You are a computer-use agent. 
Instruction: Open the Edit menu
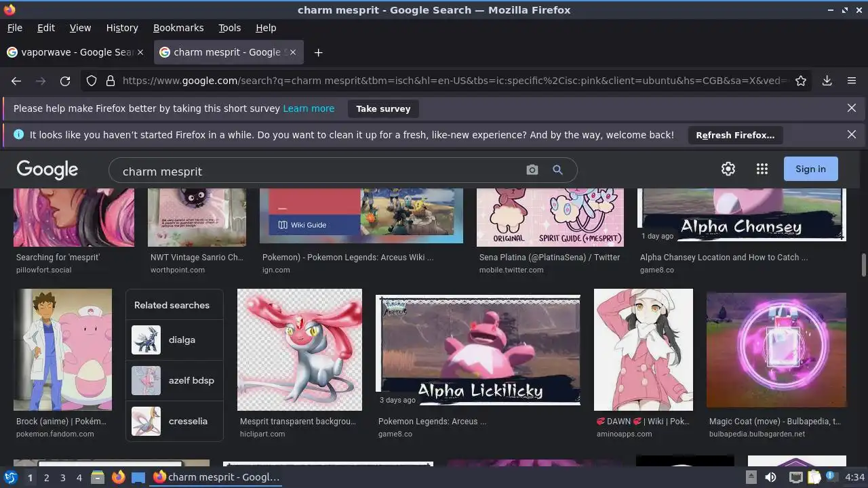click(46, 28)
